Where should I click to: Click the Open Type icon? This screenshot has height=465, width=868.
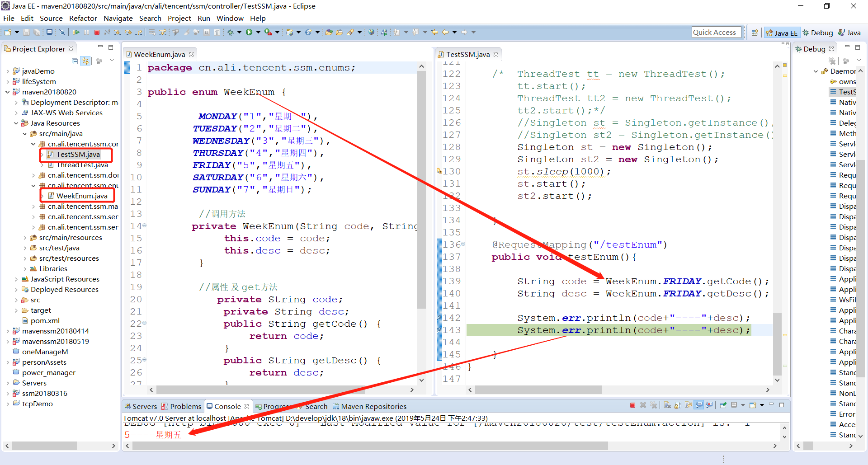pos(329,32)
